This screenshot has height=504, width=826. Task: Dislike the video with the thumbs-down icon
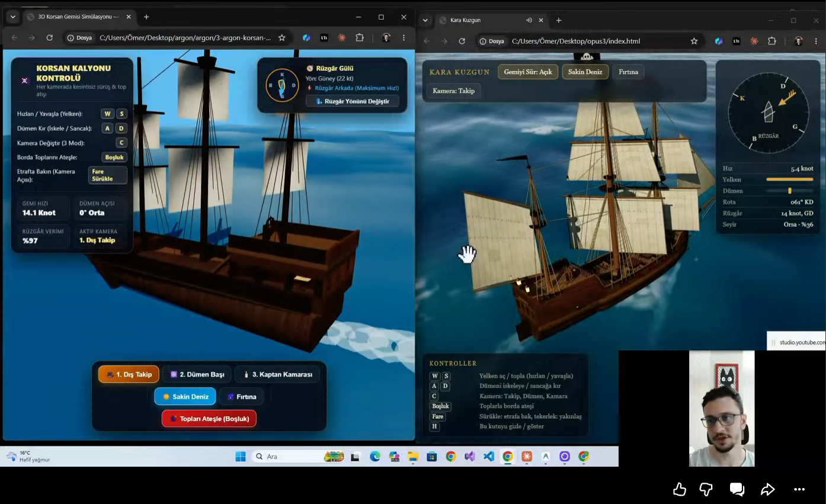tap(706, 489)
